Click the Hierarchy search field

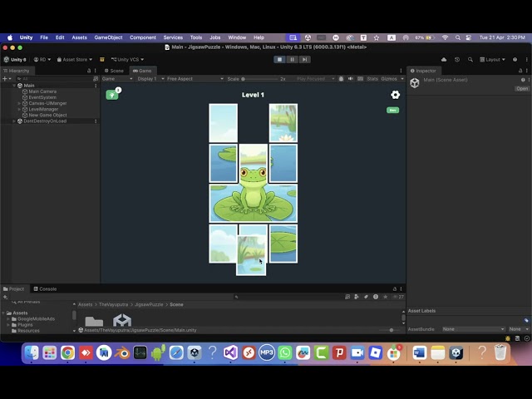pyautogui.click(x=54, y=79)
